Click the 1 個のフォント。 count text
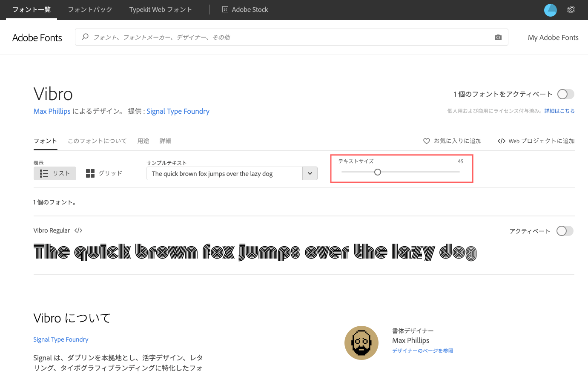The image size is (588, 374). tap(56, 202)
